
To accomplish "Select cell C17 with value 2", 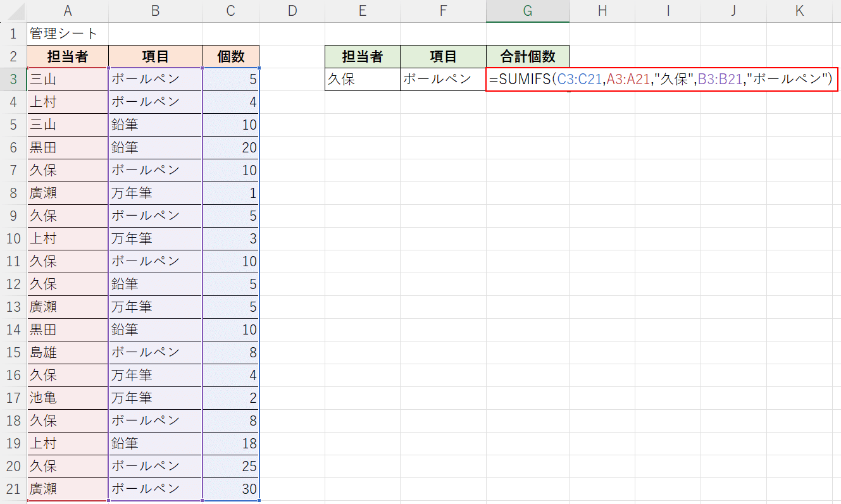I will pyautogui.click(x=231, y=398).
